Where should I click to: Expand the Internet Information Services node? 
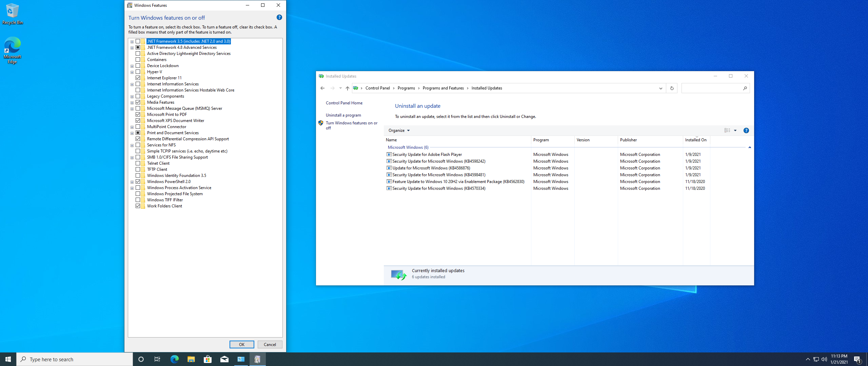(132, 84)
